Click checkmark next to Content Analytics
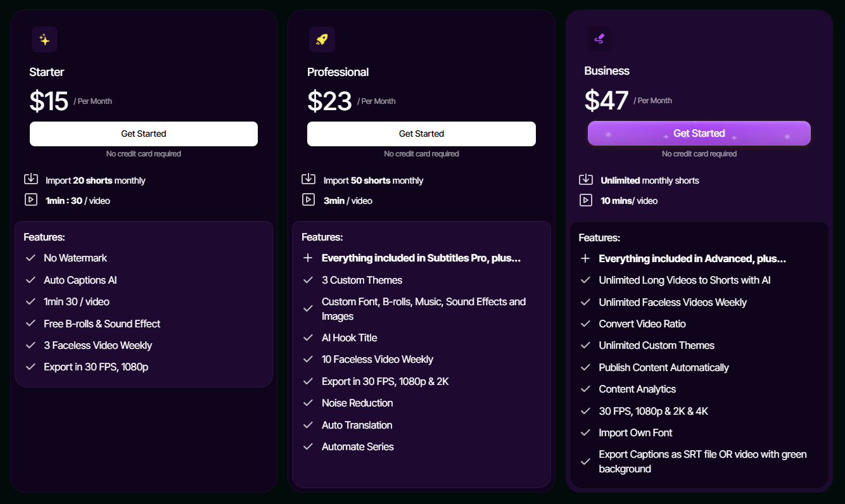Image resolution: width=845 pixels, height=504 pixels. coord(585,389)
